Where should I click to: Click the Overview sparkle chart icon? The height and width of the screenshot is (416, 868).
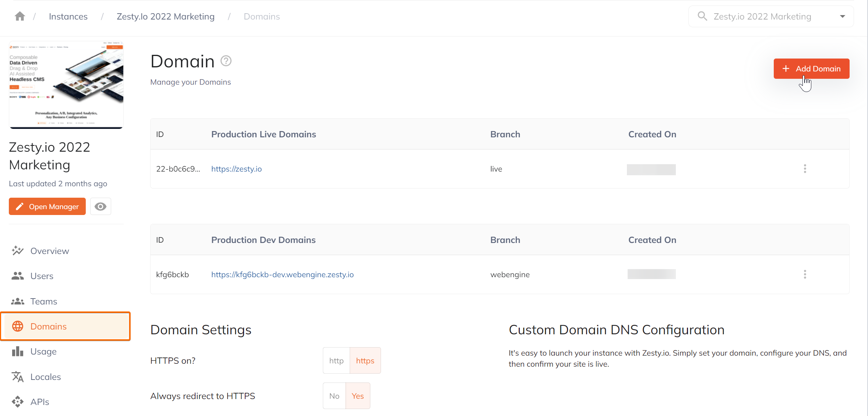point(18,251)
